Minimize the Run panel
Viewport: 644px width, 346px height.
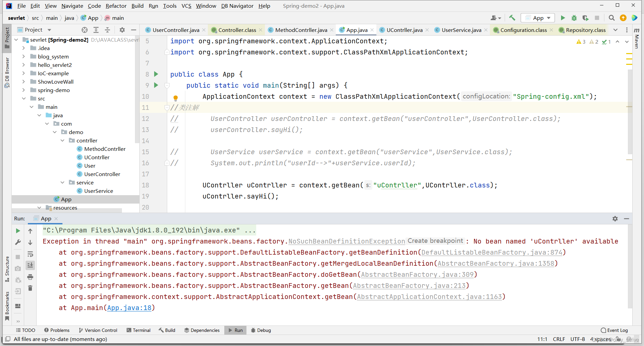pos(627,219)
